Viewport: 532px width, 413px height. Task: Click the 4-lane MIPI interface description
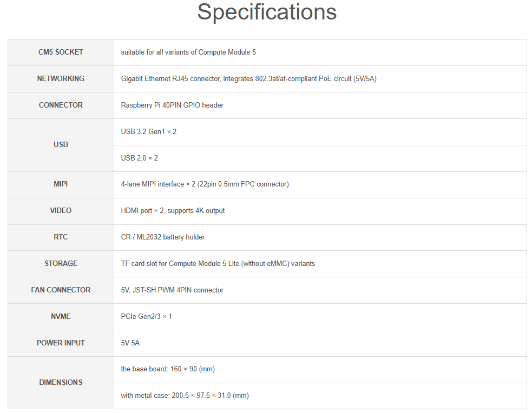tap(205, 184)
